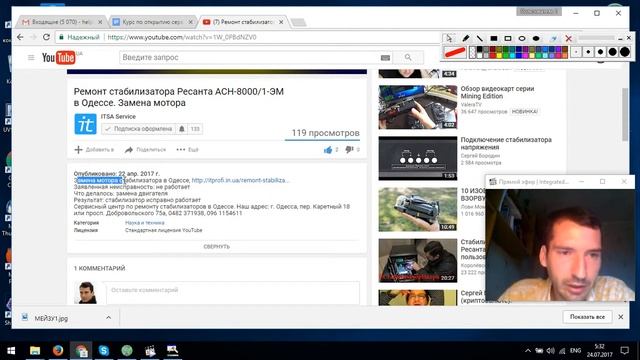Click the 'Поделиться' share button
This screenshot has height=360, width=640.
(146, 150)
